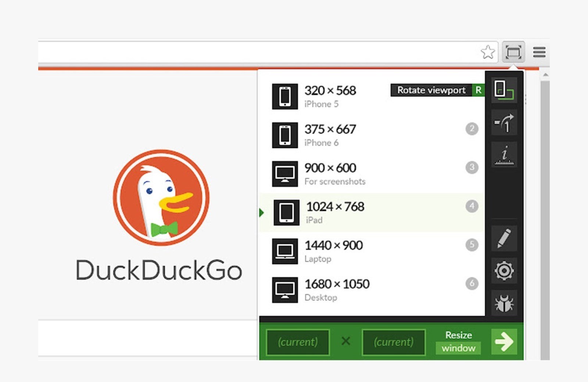This screenshot has width=588, height=382.
Task: Click the Rotate viewport icon
Action: click(504, 90)
